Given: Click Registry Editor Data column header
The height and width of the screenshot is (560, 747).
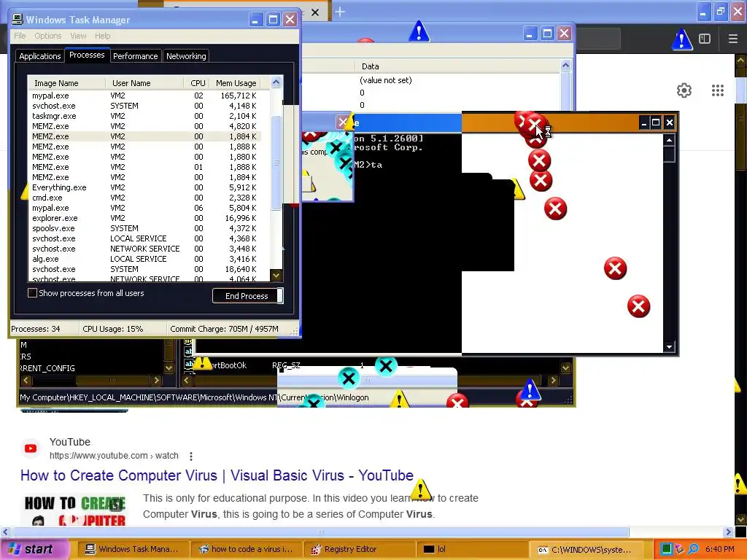Looking at the screenshot, I should (457, 66).
